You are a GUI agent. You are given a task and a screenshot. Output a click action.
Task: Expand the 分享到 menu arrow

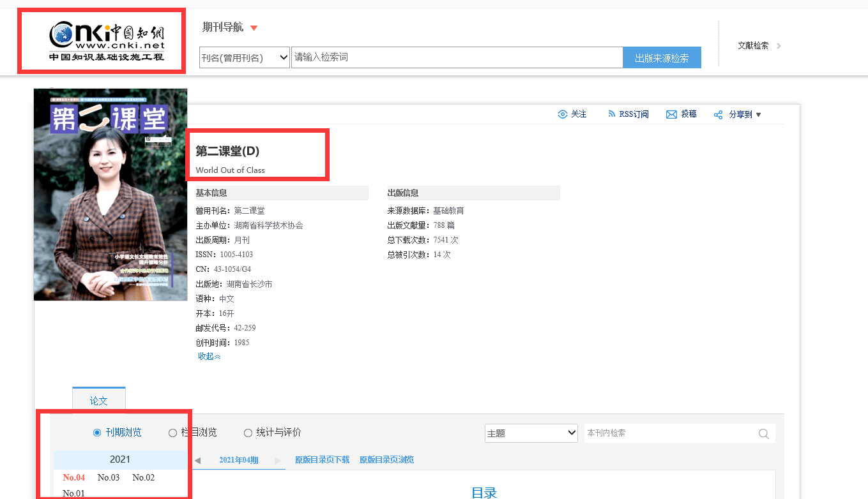pos(758,115)
